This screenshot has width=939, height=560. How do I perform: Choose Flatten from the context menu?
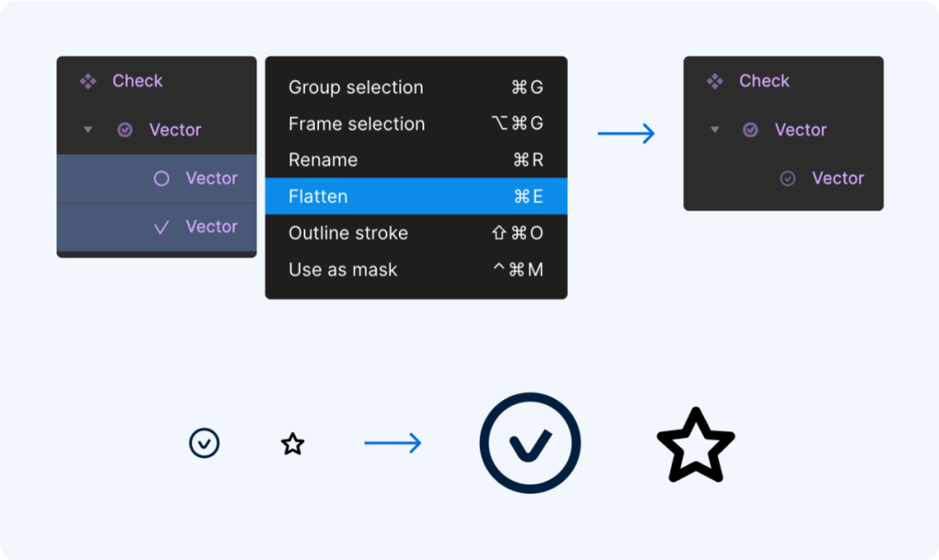(416, 196)
